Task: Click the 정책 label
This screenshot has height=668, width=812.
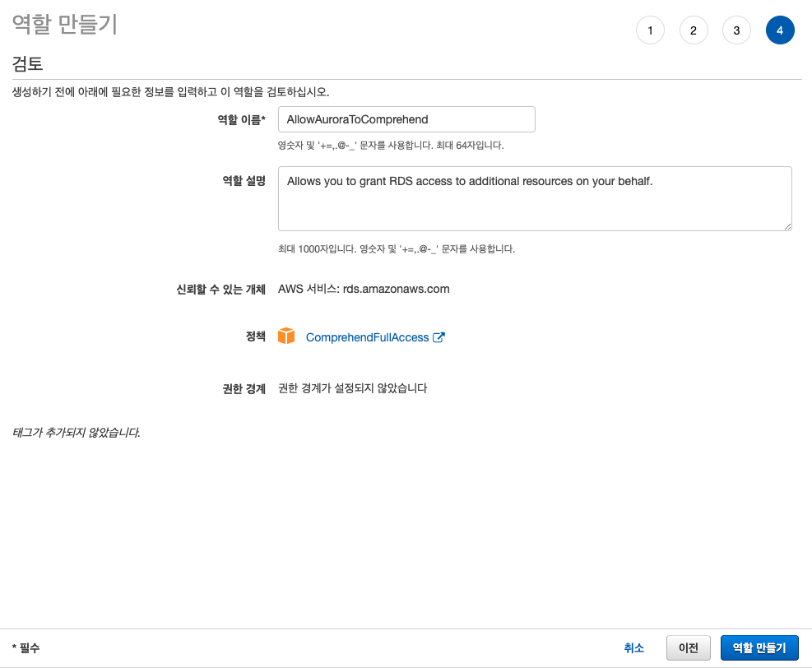Action: tap(255, 336)
